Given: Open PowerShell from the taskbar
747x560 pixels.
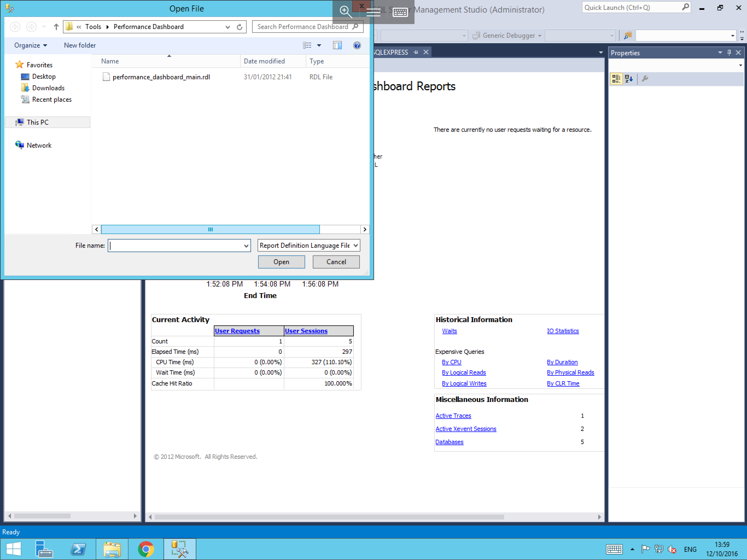Looking at the screenshot, I should (78, 549).
